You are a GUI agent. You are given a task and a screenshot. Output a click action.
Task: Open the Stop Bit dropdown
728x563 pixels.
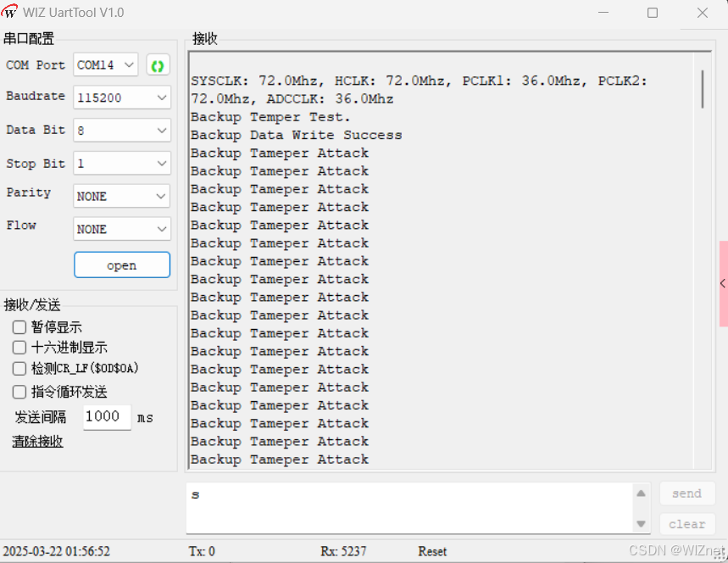pyautogui.click(x=122, y=164)
